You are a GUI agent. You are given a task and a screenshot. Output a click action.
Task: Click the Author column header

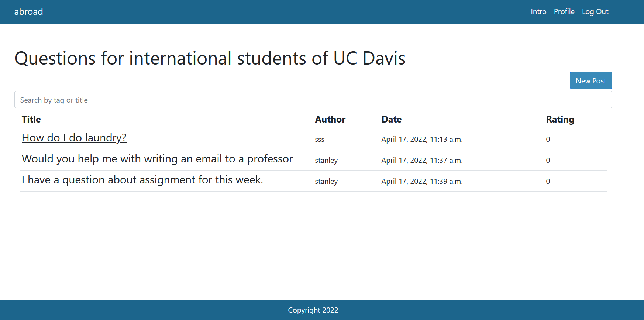330,119
